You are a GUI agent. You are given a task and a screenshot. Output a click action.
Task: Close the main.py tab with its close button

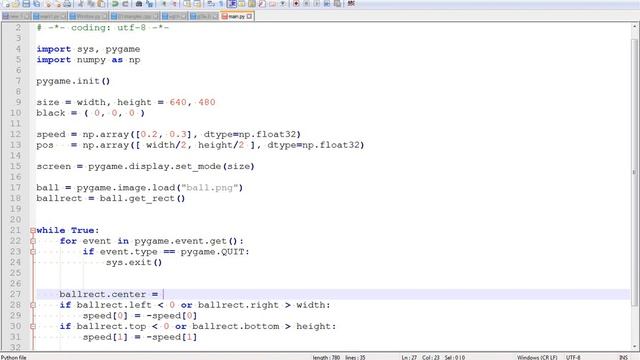pos(249,16)
